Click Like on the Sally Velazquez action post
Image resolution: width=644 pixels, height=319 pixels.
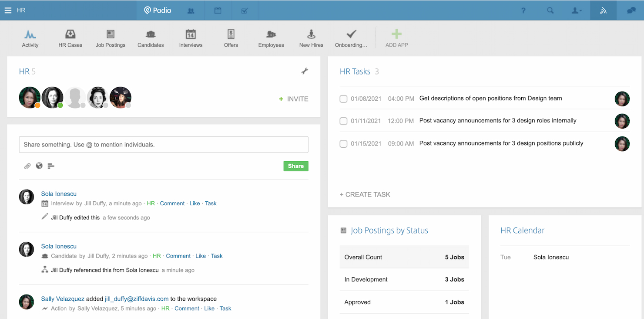coord(209,309)
